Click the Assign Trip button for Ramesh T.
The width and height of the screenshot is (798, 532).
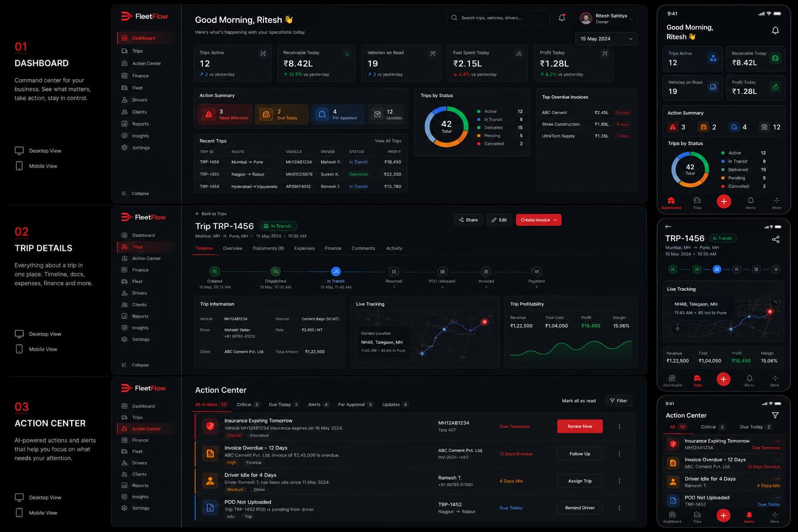pyautogui.click(x=580, y=481)
